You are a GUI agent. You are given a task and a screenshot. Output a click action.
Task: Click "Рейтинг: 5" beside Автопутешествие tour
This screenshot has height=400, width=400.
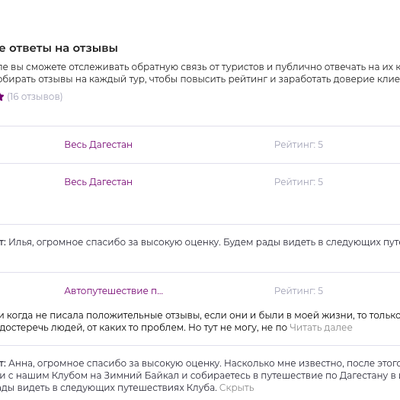tap(298, 291)
